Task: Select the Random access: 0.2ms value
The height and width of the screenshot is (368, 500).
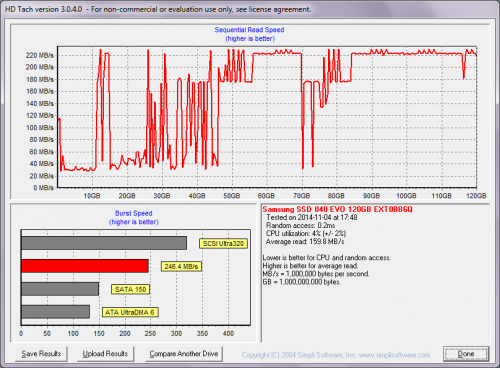Action: tap(301, 225)
